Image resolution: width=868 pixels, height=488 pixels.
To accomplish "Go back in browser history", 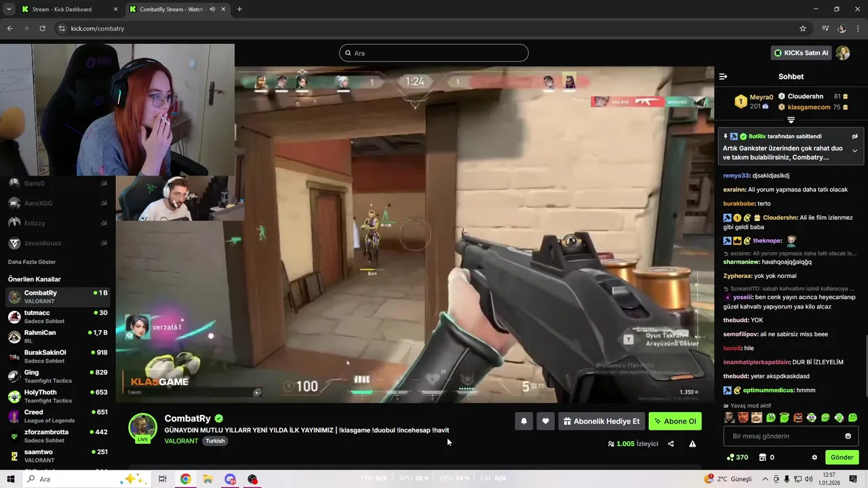I will tap(9, 28).
